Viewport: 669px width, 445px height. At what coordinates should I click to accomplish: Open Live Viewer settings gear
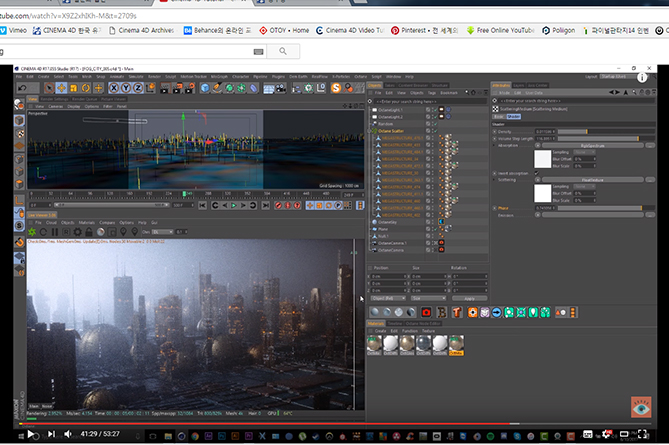77,232
